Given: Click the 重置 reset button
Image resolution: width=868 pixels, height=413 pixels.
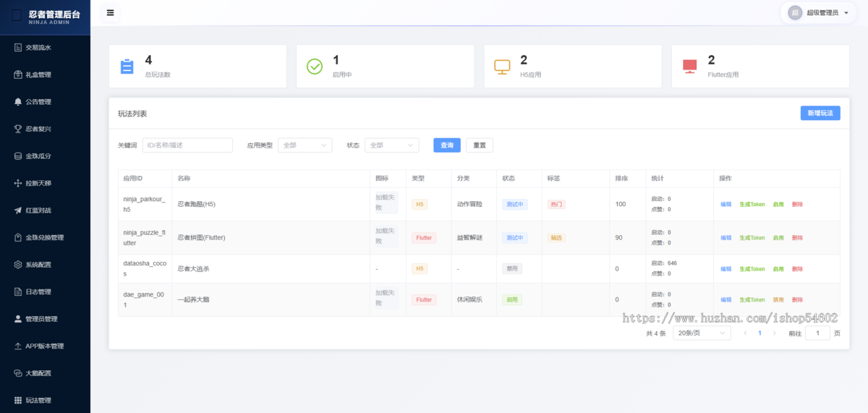Looking at the screenshot, I should (x=480, y=145).
